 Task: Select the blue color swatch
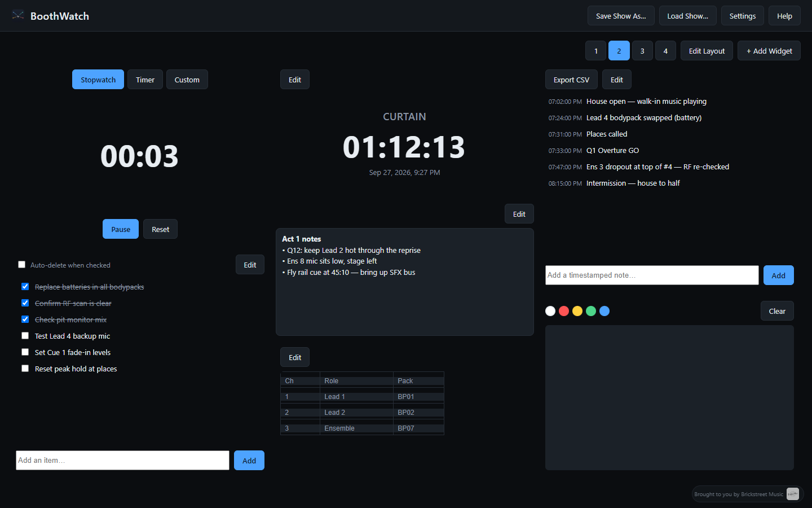pos(604,311)
